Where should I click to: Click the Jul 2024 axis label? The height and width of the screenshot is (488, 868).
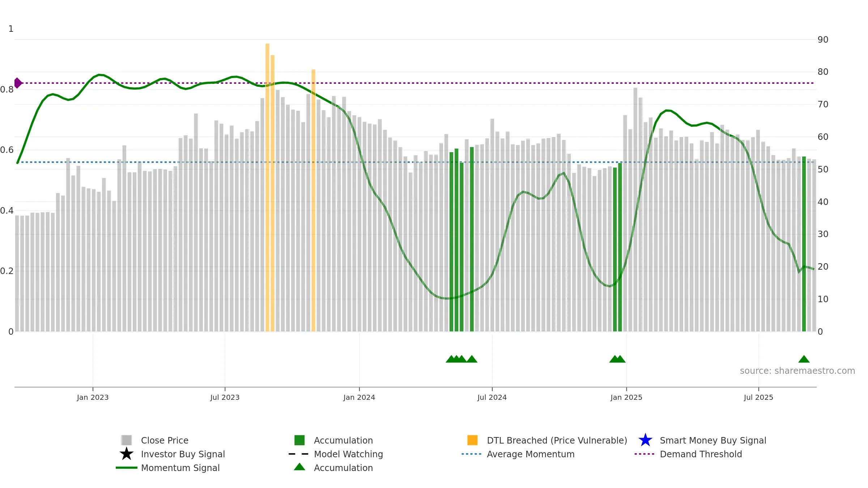tap(492, 397)
